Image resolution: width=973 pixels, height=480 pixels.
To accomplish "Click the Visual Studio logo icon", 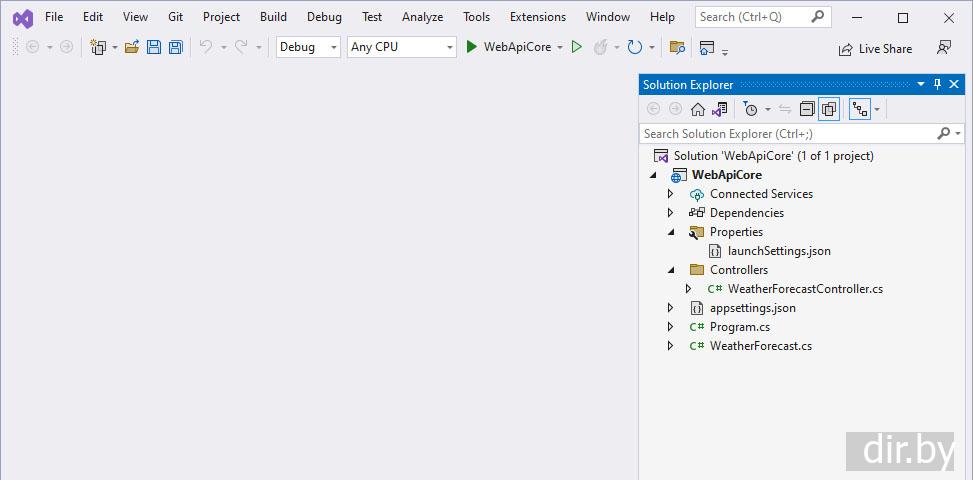I will tap(23, 19).
